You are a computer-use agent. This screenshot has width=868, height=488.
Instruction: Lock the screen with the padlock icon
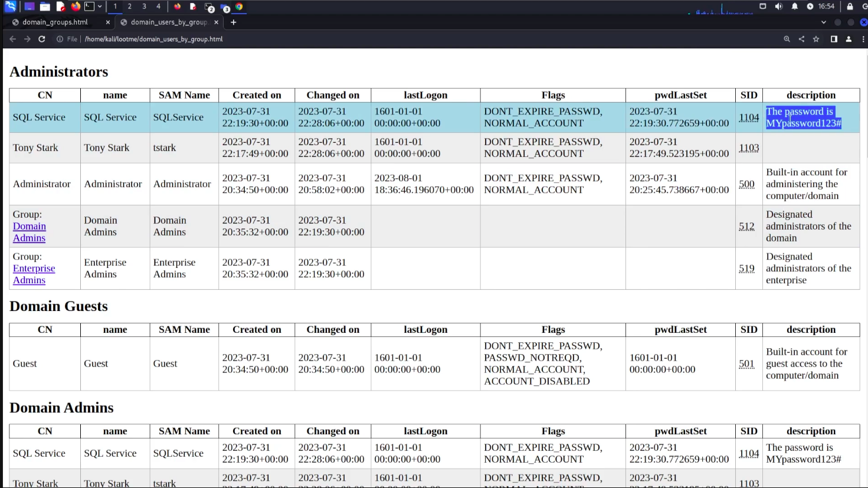click(850, 6)
